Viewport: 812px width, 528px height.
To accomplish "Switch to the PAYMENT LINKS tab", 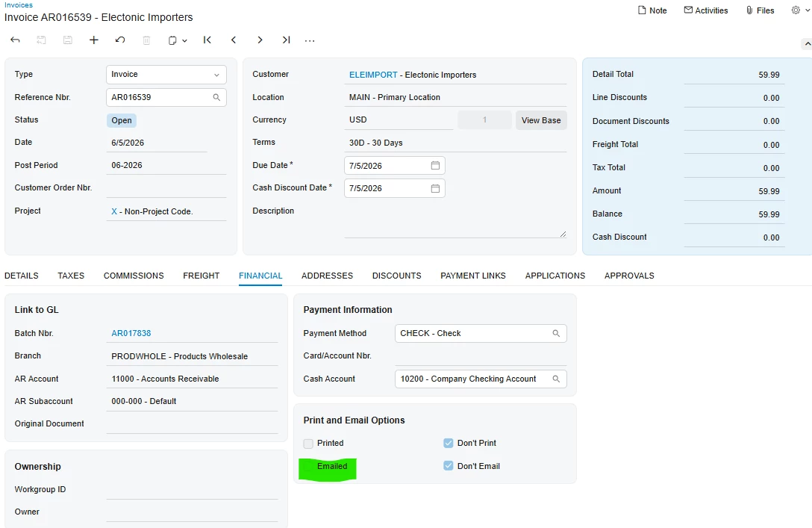I will pos(473,276).
